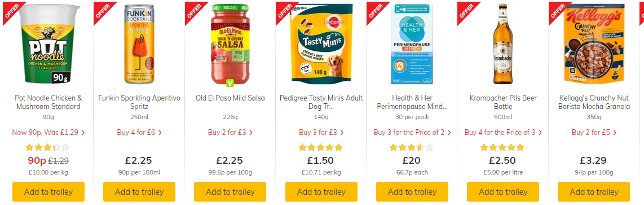Click the star rating for Health & Her Perimenopause
Image resolution: width=644 pixels, height=205 pixels.
[x=412, y=147]
